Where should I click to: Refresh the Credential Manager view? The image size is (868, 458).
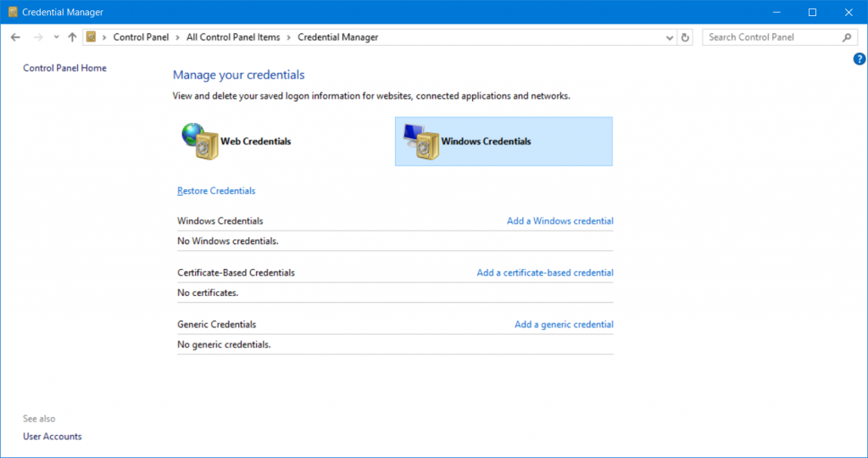(x=685, y=37)
